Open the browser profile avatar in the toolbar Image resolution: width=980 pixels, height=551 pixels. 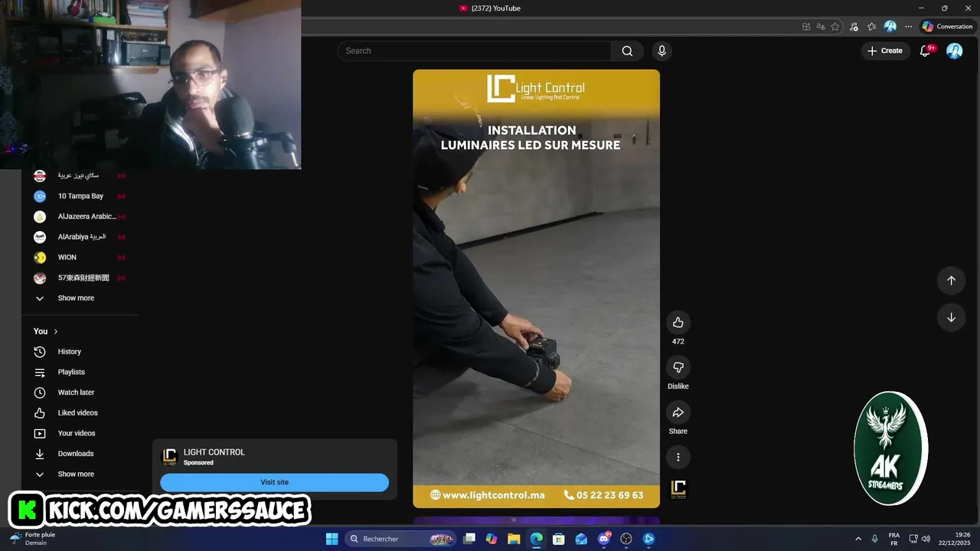[x=890, y=27]
